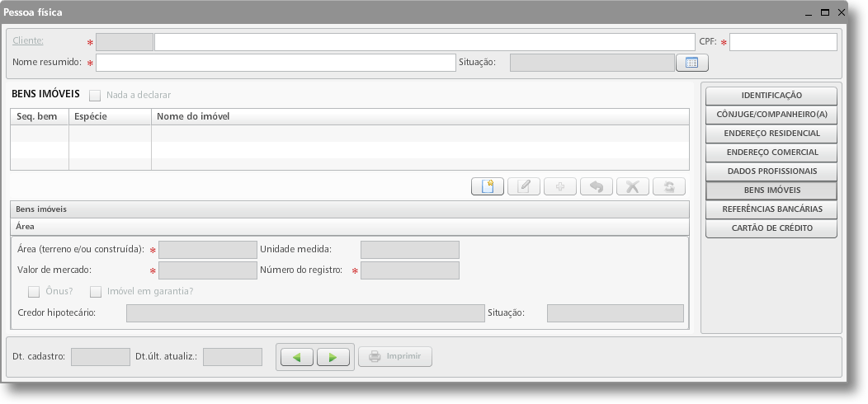Click the Número do registro field

410,270
